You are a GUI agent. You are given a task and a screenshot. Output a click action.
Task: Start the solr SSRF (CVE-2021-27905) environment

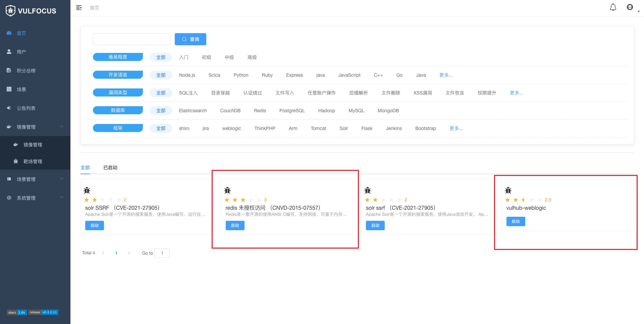[x=95, y=225]
